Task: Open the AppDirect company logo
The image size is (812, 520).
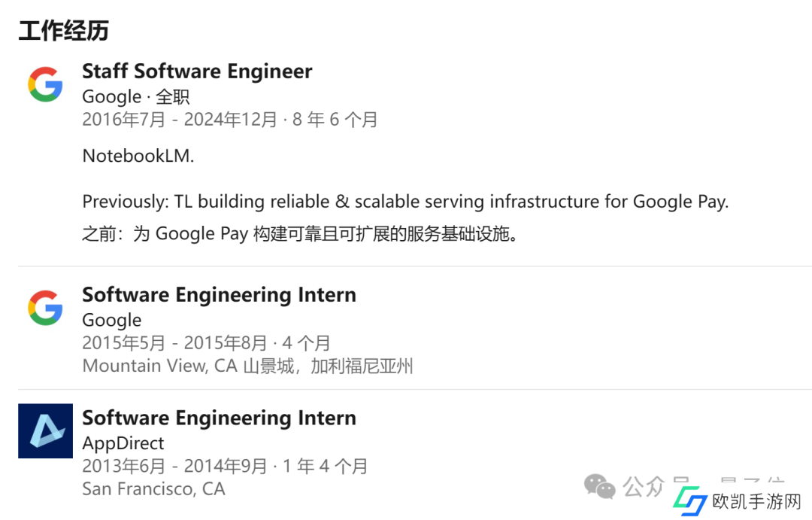Action: (x=45, y=430)
